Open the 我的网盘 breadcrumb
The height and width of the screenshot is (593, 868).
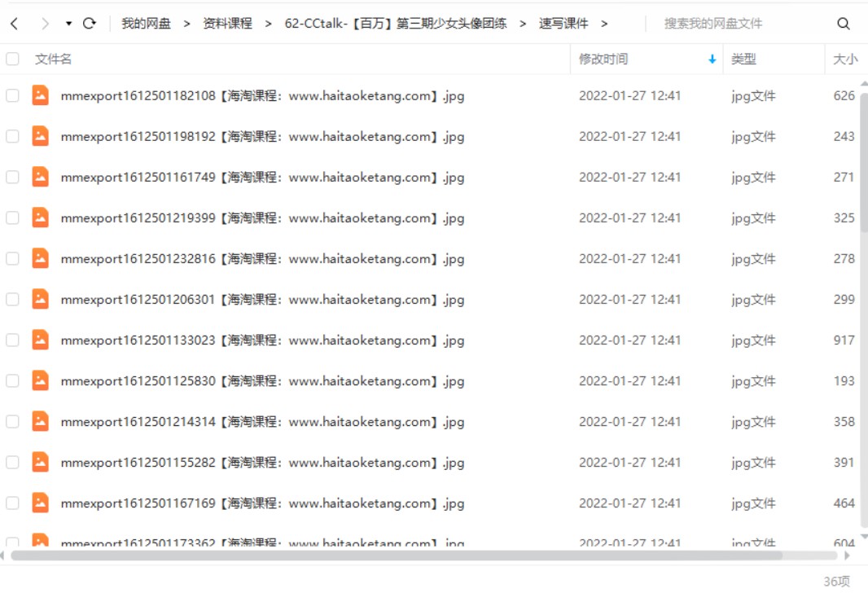point(146,24)
